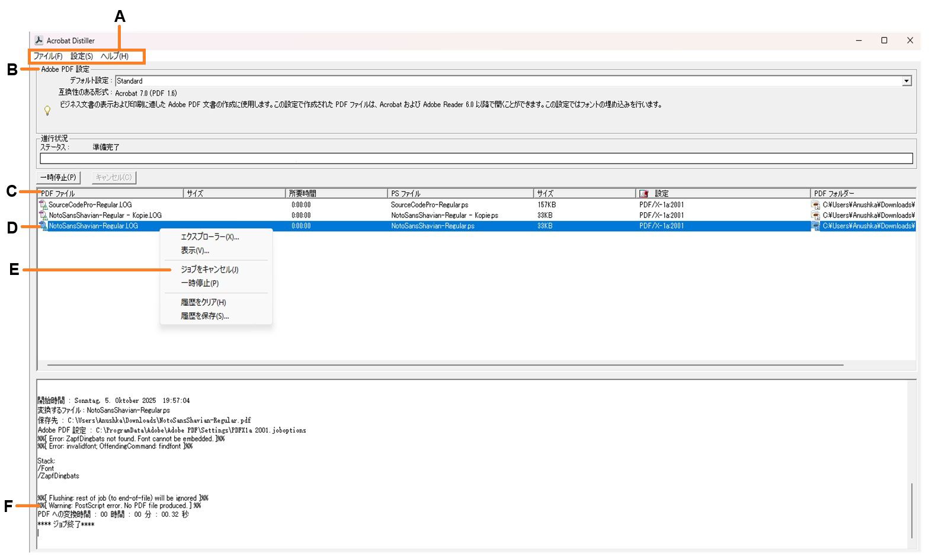The width and height of the screenshot is (948, 560).
Task: Click the lightbulb tip icon under Adobe PDF 設定
Action: pyautogui.click(x=48, y=110)
